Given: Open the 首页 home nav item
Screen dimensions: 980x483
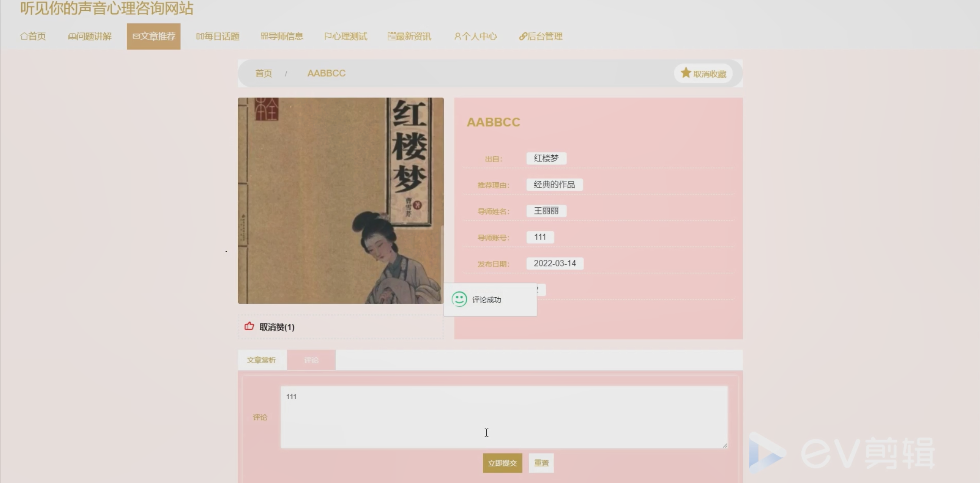Looking at the screenshot, I should coord(33,36).
